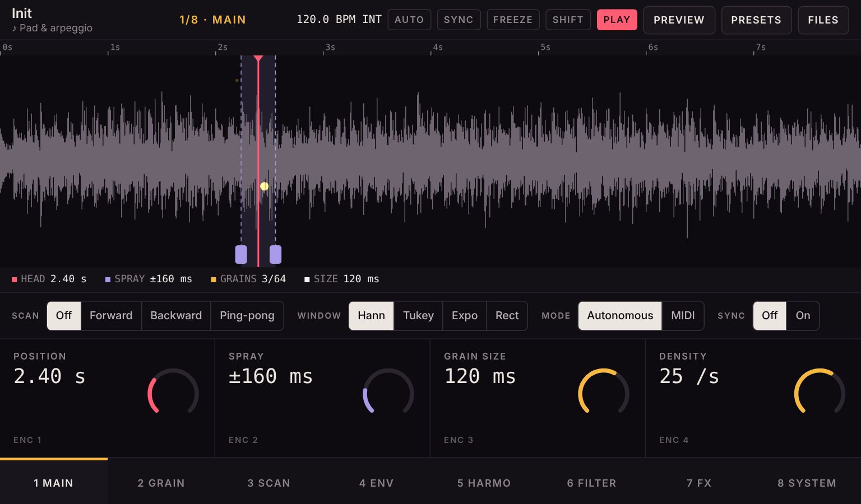Set scan mode to Forward

111,316
